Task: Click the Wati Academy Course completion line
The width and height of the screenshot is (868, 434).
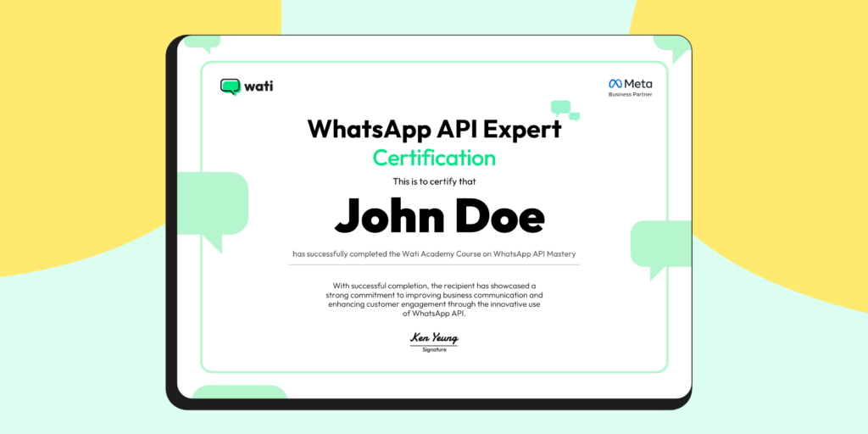Action: point(435,254)
